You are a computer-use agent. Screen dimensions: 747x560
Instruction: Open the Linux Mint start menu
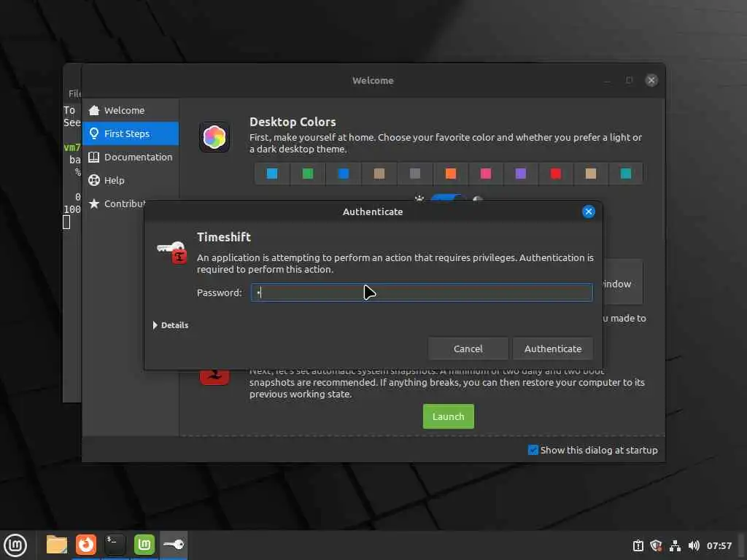pos(15,545)
